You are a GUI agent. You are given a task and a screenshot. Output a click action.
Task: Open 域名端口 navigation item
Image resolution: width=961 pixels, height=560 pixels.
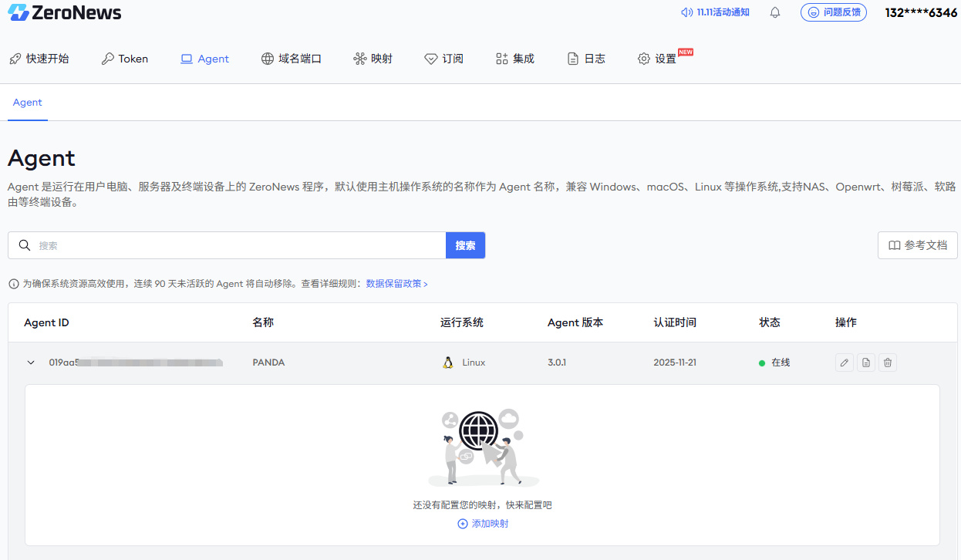pos(292,59)
